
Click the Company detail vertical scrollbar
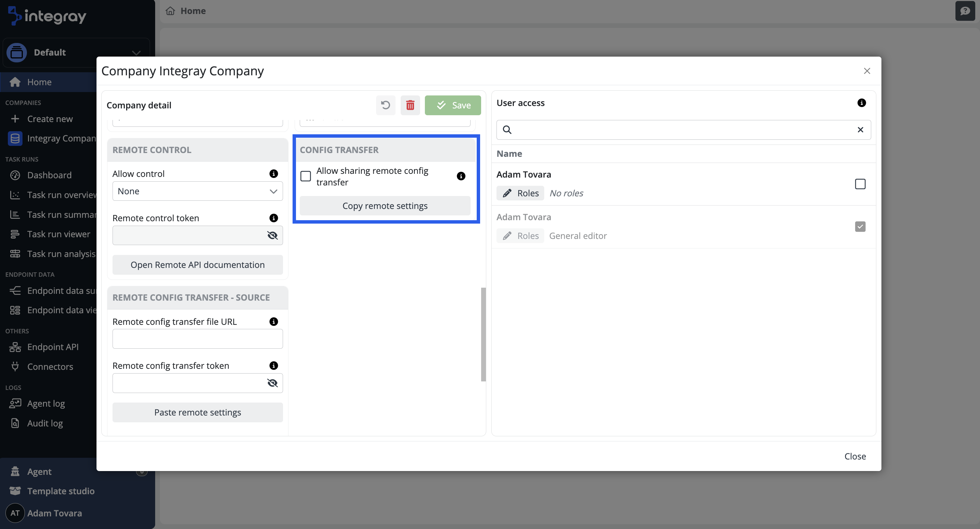483,334
